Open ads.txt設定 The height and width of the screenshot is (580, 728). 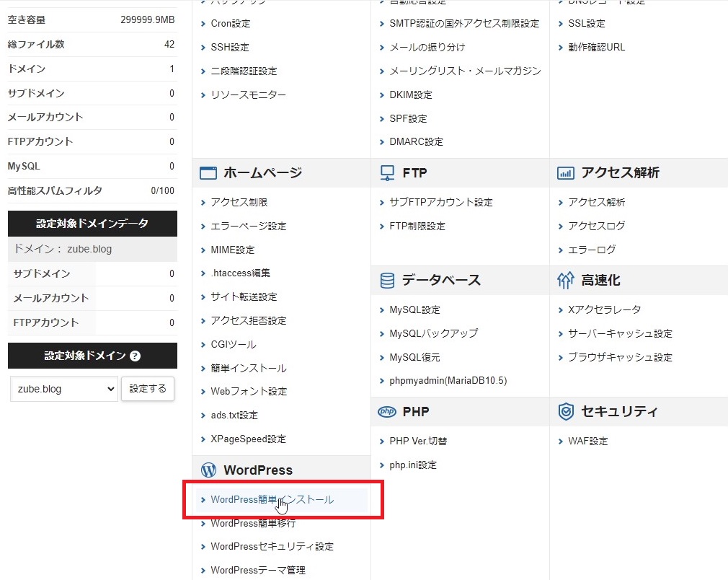[234, 415]
